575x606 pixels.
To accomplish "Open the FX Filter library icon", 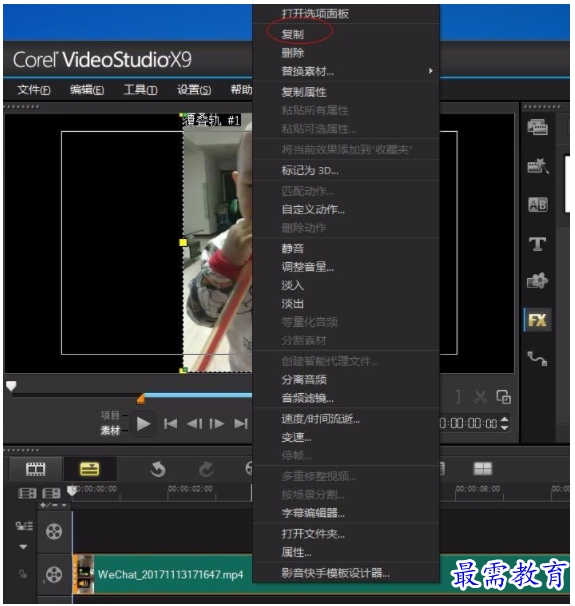I will click(538, 320).
